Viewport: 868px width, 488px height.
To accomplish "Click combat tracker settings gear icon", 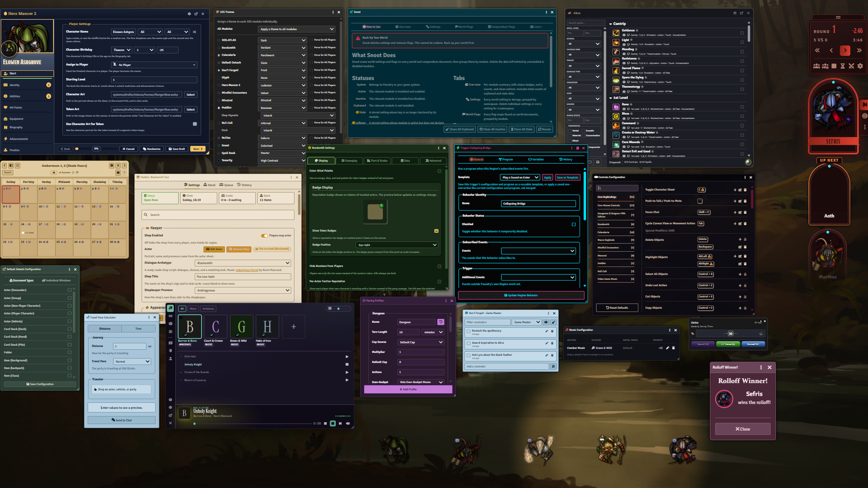I will click(860, 66).
